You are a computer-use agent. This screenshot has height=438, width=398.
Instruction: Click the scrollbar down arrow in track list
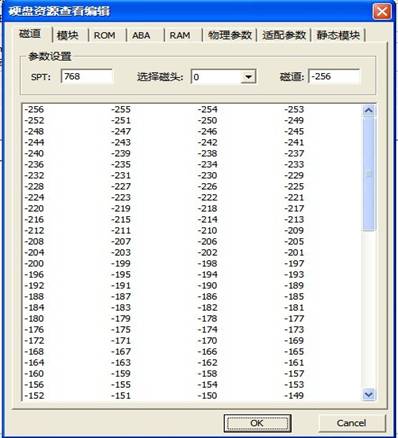[369, 395]
